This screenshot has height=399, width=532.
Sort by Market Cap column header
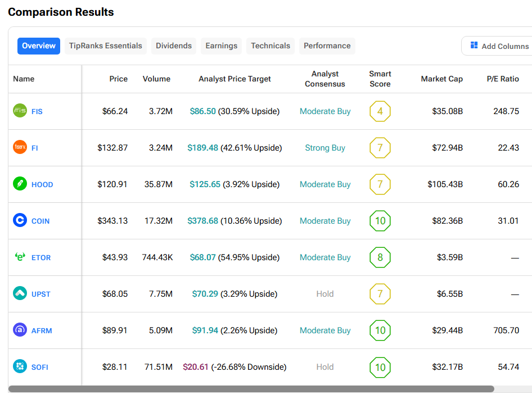[x=441, y=79]
